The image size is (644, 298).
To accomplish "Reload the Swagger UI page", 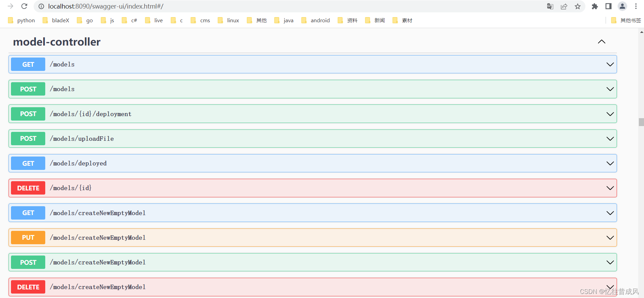I will tap(24, 6).
